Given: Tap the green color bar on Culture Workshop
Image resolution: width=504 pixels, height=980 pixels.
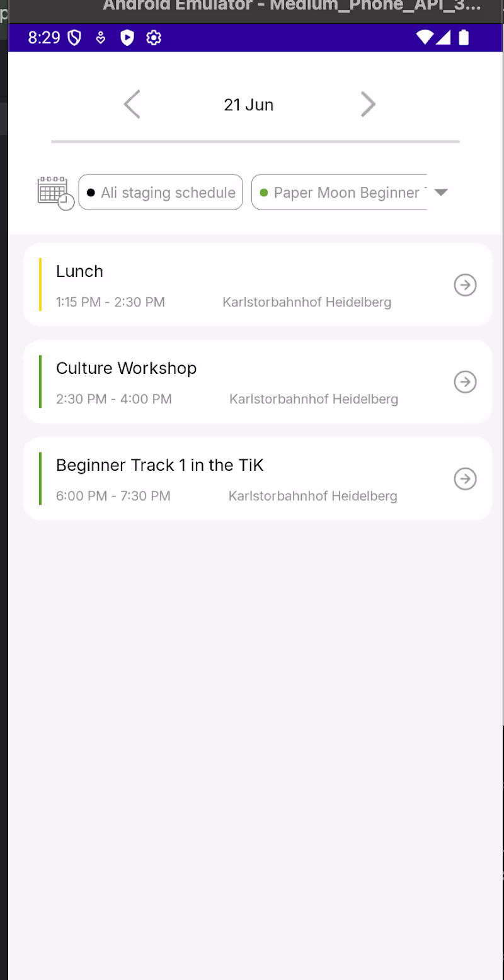Looking at the screenshot, I should click(40, 381).
